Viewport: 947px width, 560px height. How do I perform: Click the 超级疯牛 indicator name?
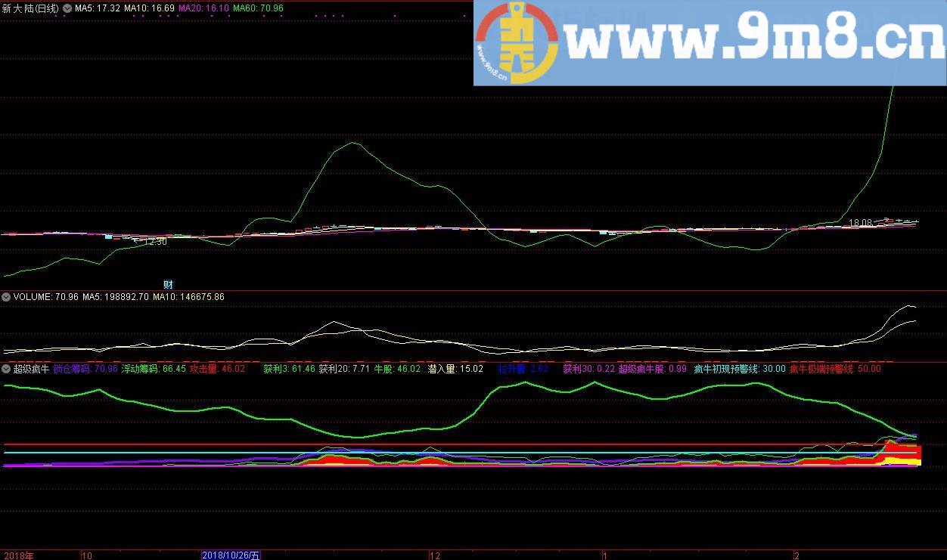pyautogui.click(x=31, y=369)
